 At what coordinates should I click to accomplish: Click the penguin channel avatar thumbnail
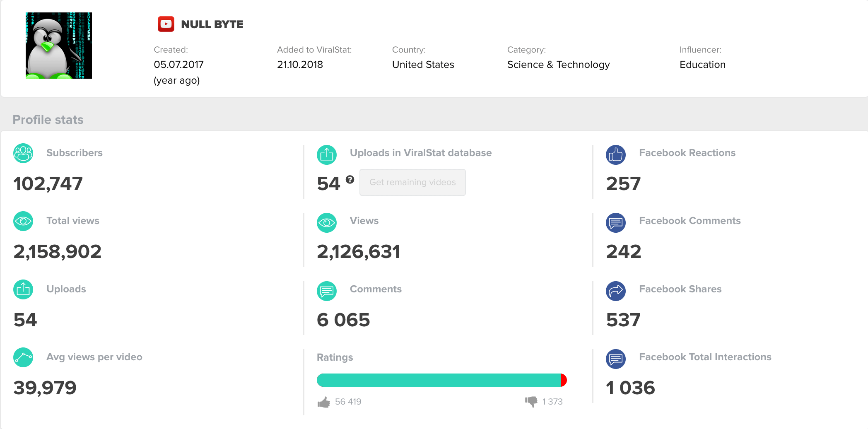point(58,45)
